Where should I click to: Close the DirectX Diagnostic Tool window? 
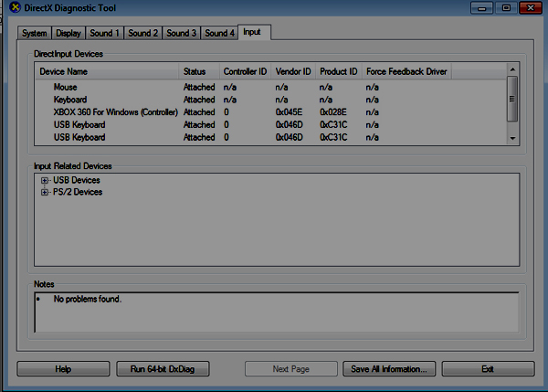531,8
